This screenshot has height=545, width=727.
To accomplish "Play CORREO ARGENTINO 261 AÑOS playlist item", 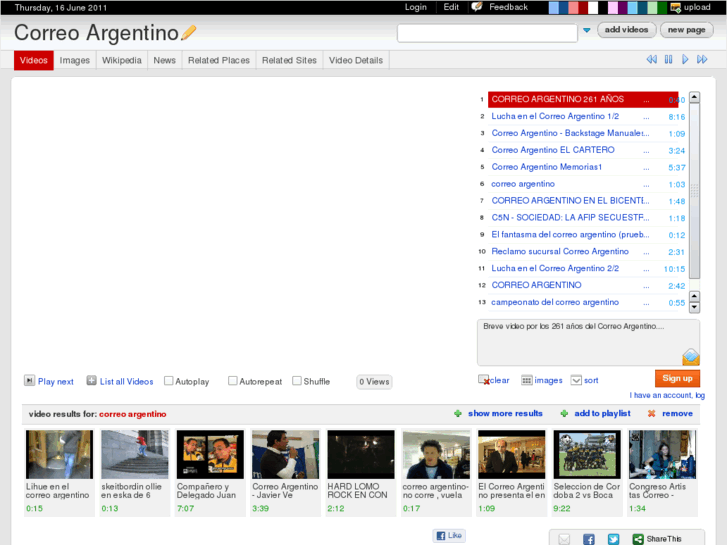I will 583,99.
